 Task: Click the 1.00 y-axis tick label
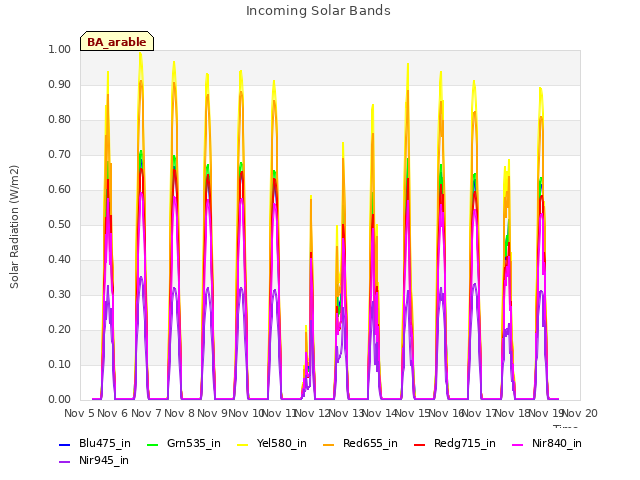click(x=60, y=49)
